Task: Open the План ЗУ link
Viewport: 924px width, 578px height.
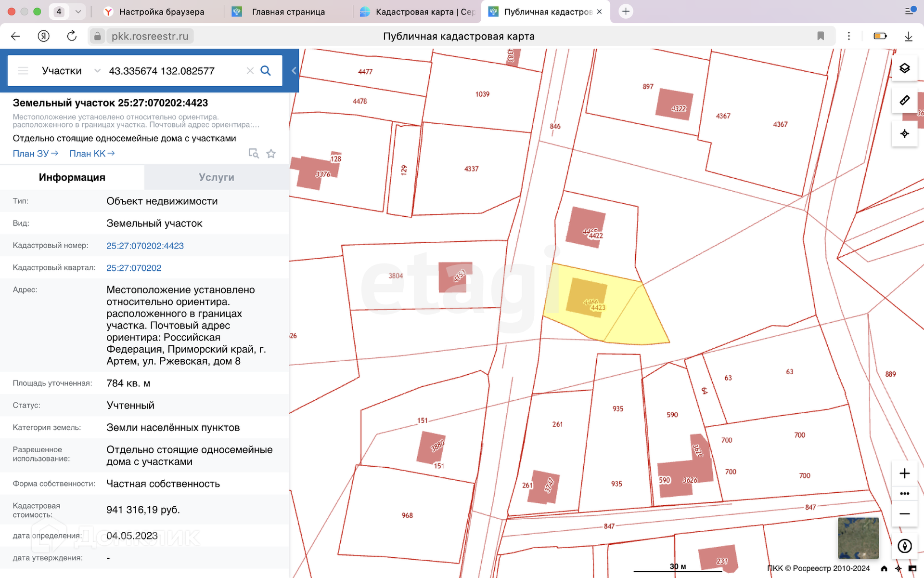Action: point(35,154)
